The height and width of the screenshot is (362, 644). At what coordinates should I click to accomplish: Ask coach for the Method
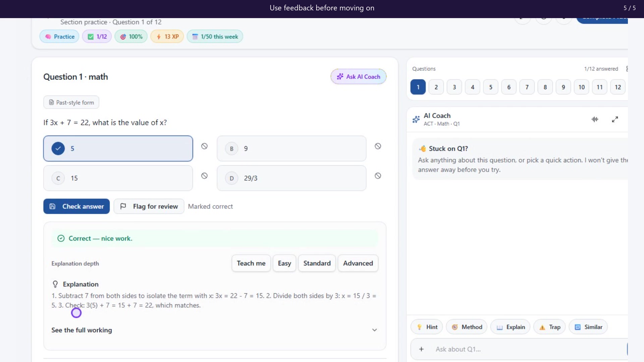pyautogui.click(x=467, y=327)
